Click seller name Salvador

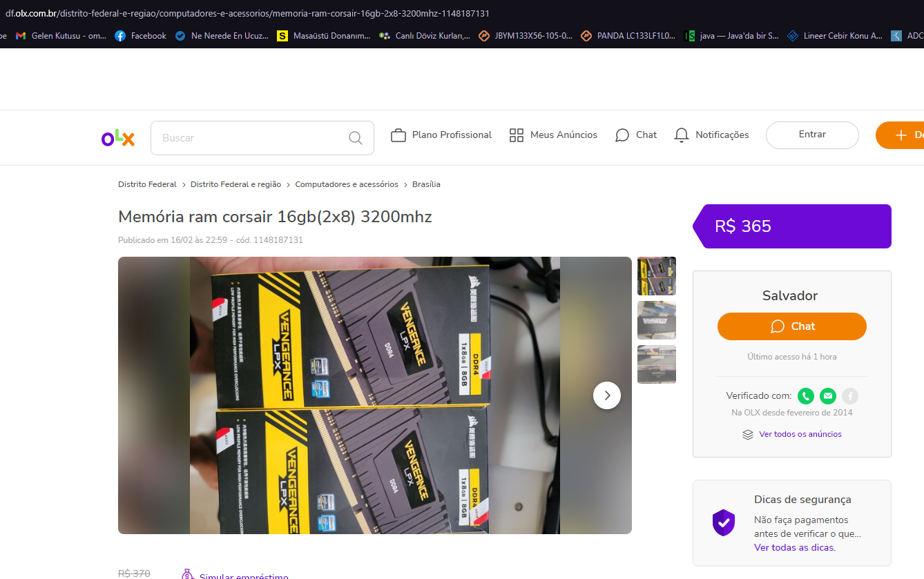click(x=790, y=295)
